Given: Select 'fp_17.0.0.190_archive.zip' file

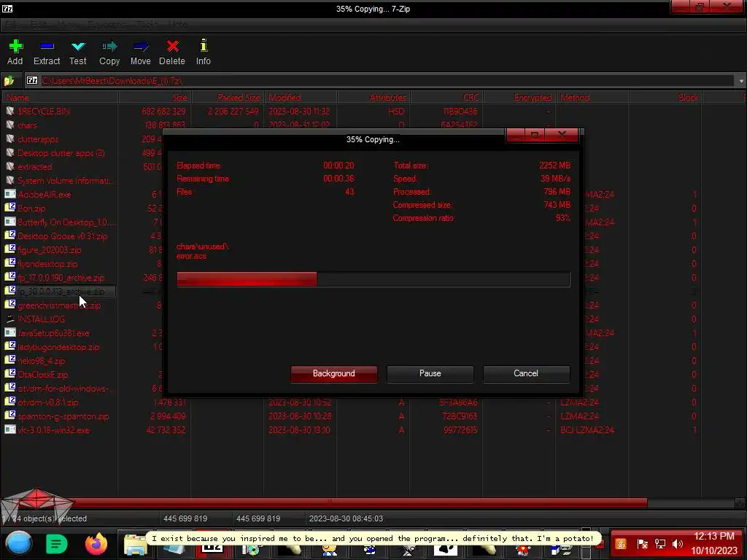Looking at the screenshot, I should point(61,277).
